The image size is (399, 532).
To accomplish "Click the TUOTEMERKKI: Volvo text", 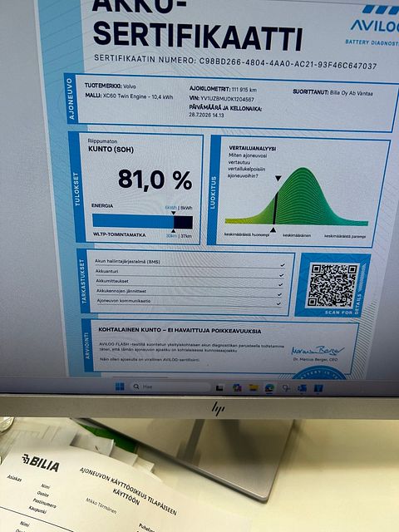I will [111, 86].
